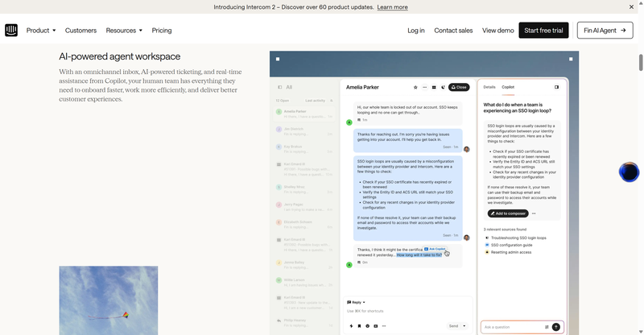Image resolution: width=644 pixels, height=335 pixels.
Task: Dismiss the Intercom 2 announcement banner
Action: [631, 7]
